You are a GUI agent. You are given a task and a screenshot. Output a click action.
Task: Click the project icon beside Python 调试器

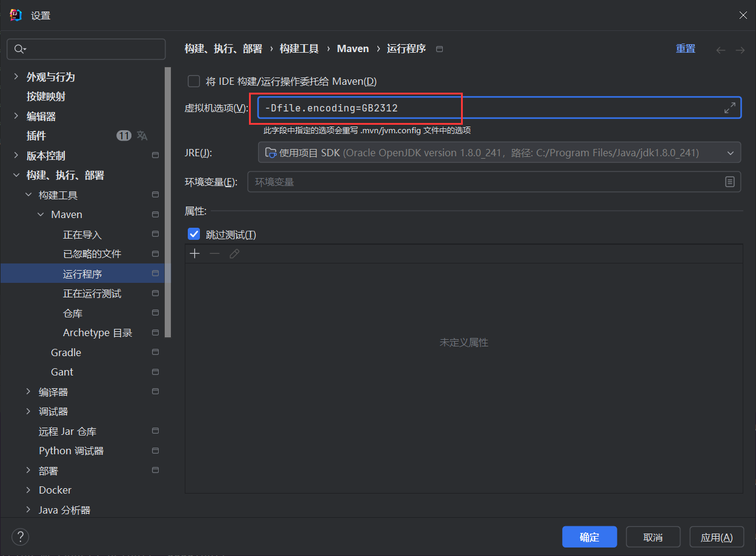click(155, 451)
